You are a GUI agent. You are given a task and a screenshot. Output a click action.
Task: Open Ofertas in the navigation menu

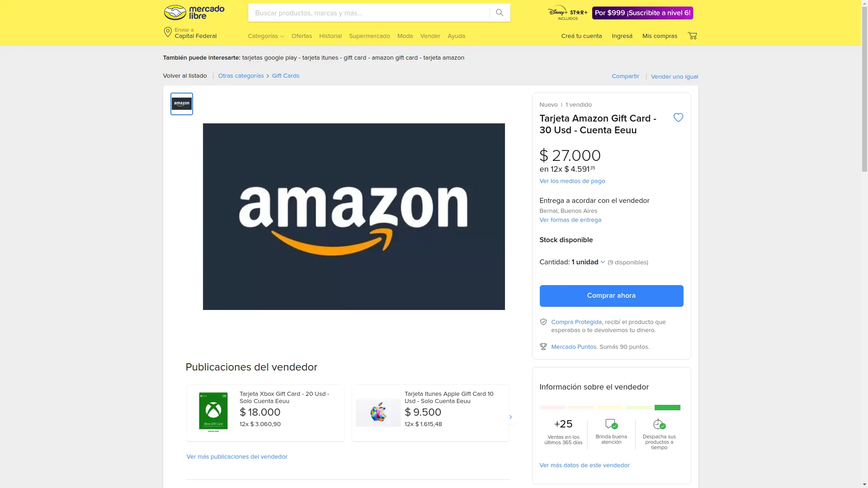coord(302,36)
